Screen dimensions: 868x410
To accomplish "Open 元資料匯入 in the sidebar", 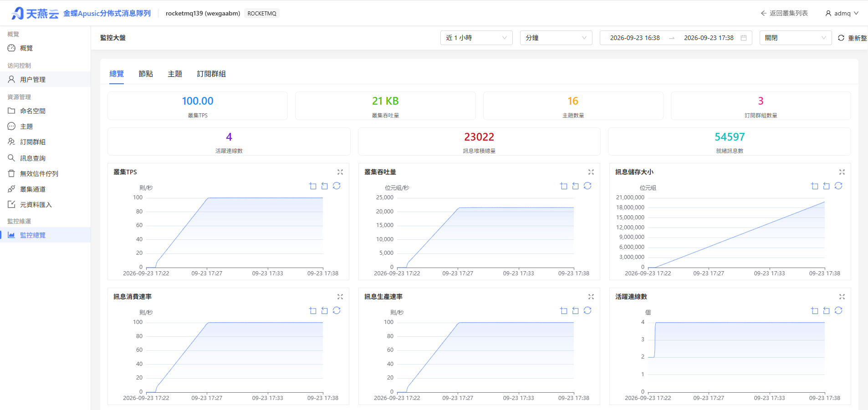I will coord(46,204).
